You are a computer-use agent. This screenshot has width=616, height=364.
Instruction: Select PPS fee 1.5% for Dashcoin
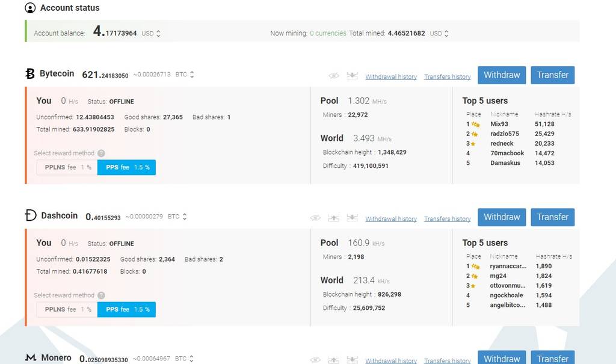126,309
